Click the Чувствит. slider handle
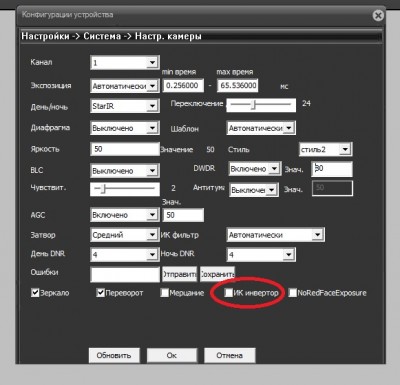Viewport: 400px width, 385px height. coord(103,189)
